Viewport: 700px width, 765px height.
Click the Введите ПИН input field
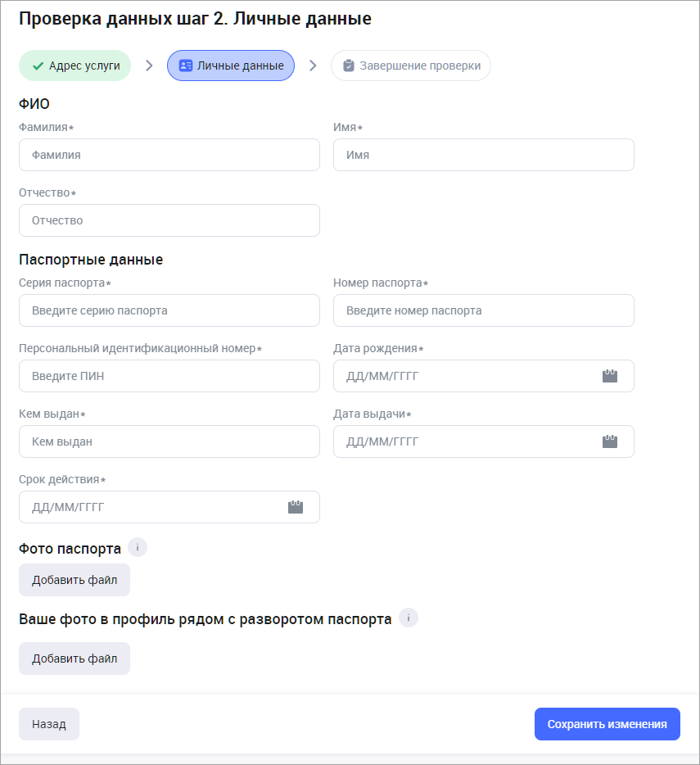tap(169, 376)
